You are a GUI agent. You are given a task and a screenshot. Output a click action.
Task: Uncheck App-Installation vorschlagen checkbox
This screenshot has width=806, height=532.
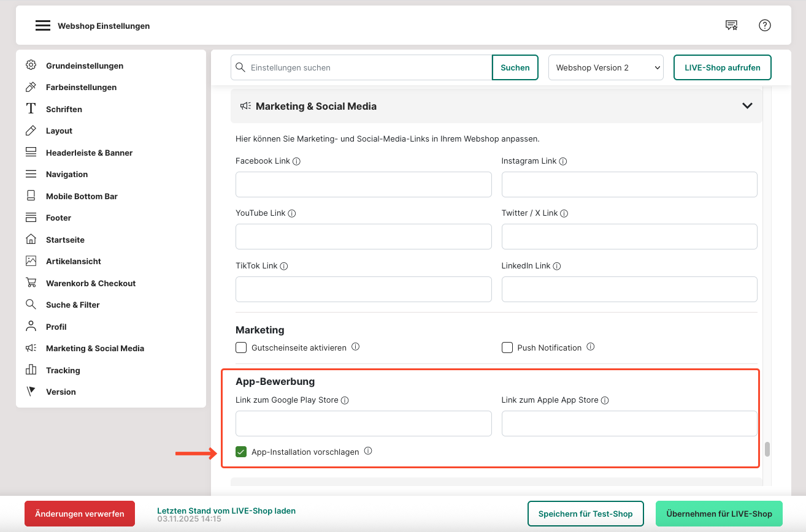point(241,452)
